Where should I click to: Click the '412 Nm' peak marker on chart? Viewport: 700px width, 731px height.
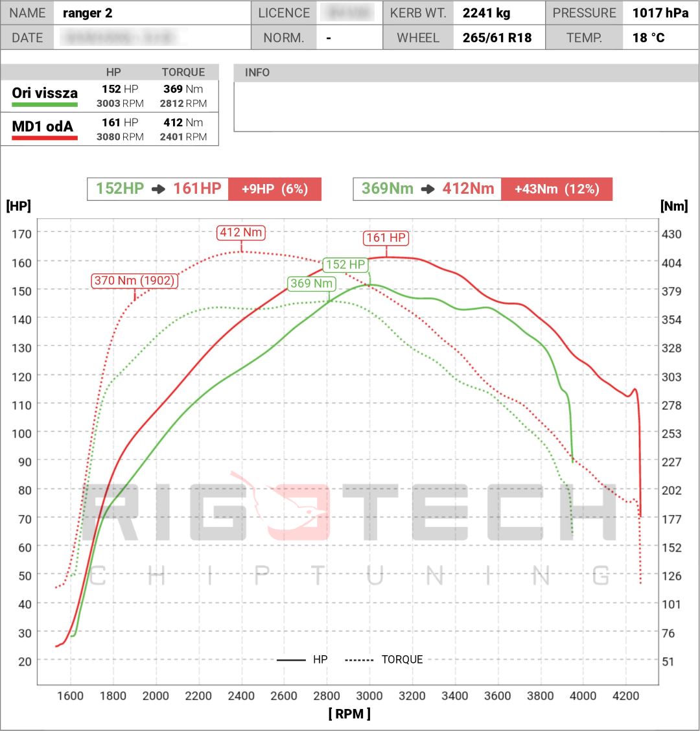coord(241,232)
